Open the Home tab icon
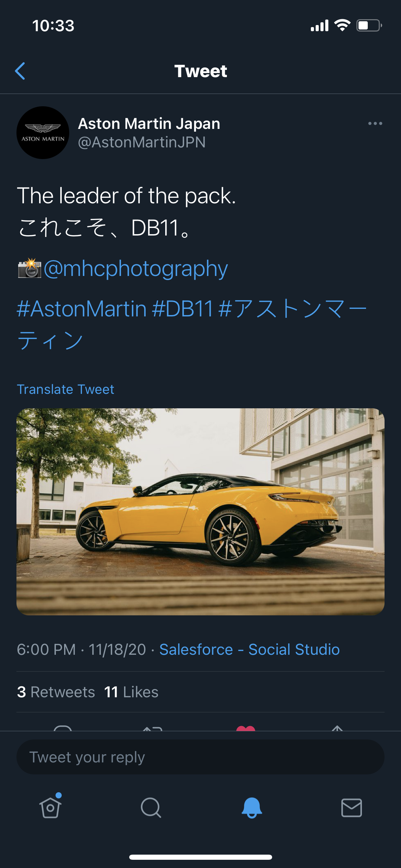401x868 pixels. [51, 807]
